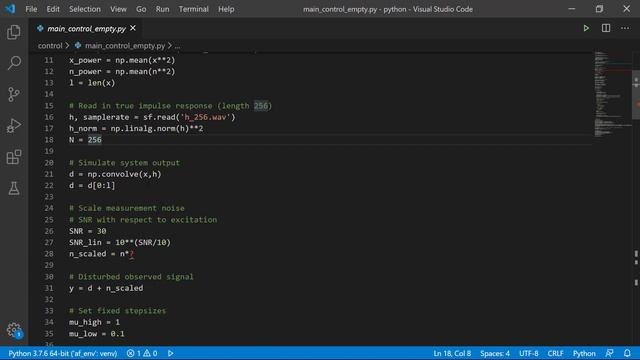
Task: Open the Testing flask view
Action: pyautogui.click(x=14, y=188)
